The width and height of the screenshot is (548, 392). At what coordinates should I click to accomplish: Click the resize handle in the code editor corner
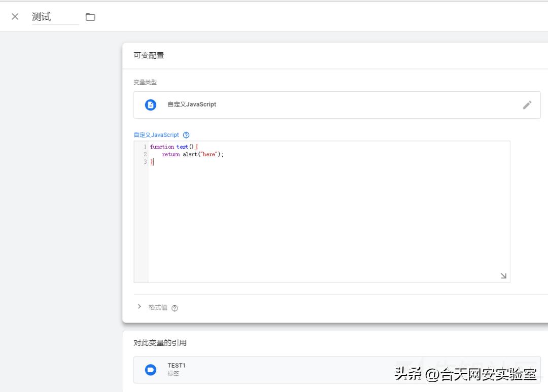point(503,275)
